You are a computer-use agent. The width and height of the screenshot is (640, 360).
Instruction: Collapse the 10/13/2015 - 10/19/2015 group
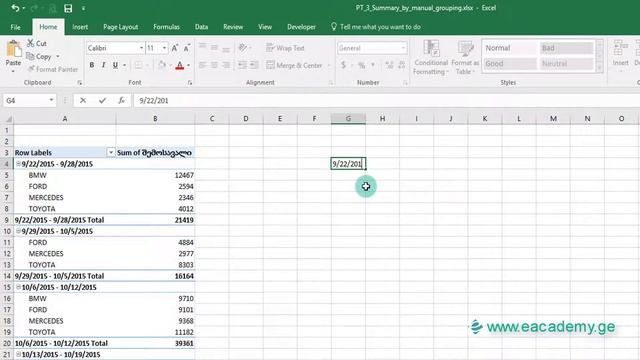coord(18,354)
